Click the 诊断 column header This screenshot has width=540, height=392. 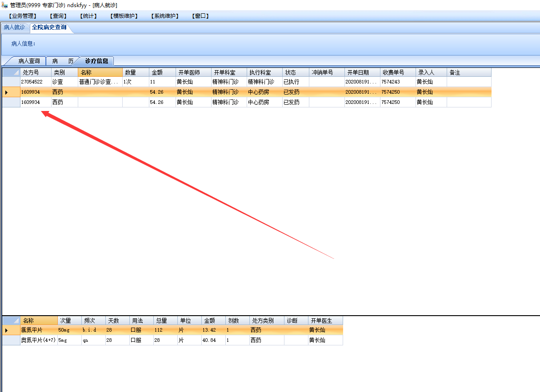click(x=296, y=321)
